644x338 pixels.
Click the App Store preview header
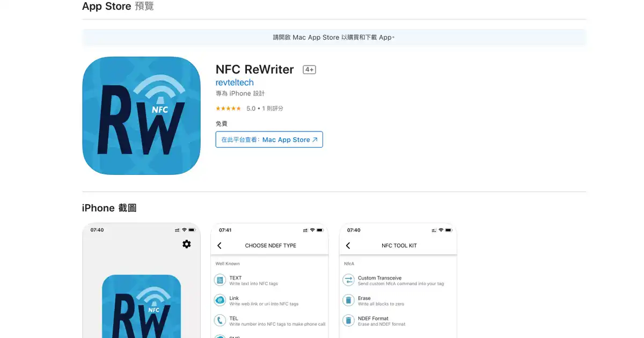point(118,6)
